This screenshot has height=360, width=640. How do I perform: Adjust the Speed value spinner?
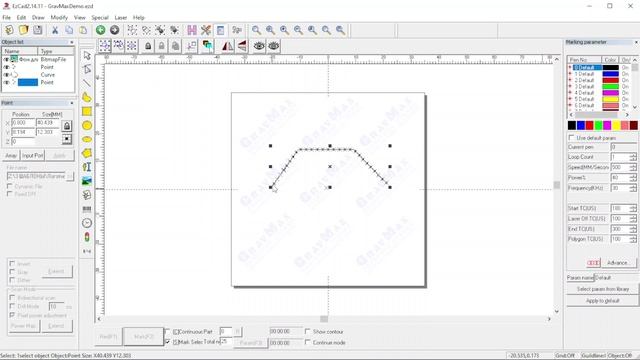(x=633, y=167)
